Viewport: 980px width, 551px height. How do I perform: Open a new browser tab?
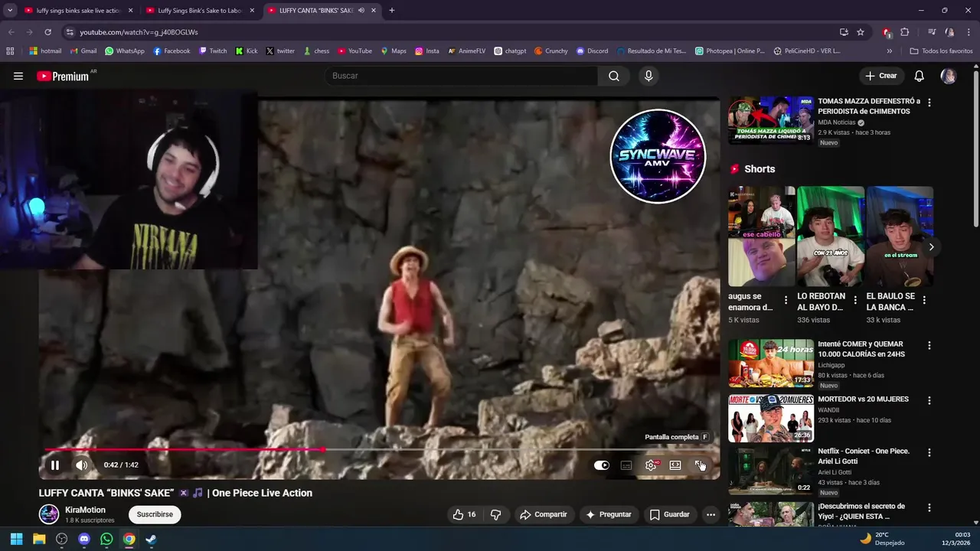(x=392, y=11)
